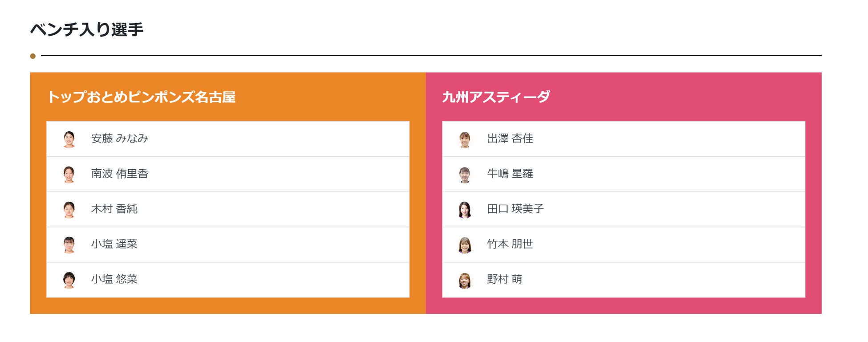Click the name 南波 侑里香
The image size is (868, 342).
click(x=119, y=174)
